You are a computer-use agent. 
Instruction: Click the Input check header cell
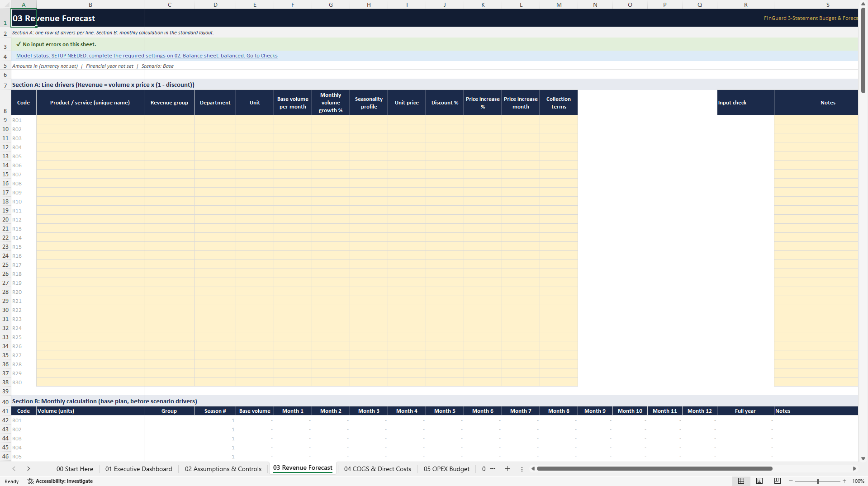click(745, 103)
